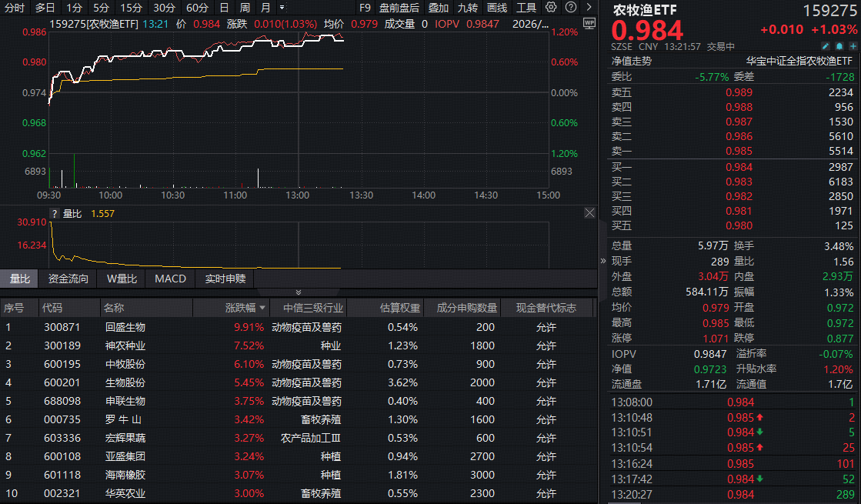Click the blue pen icon beside camera icon
Screen dimensions: 861x504
pos(825,46)
